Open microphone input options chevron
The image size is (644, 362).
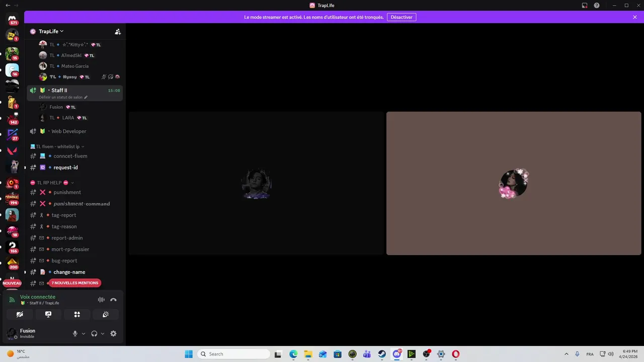[84, 333]
